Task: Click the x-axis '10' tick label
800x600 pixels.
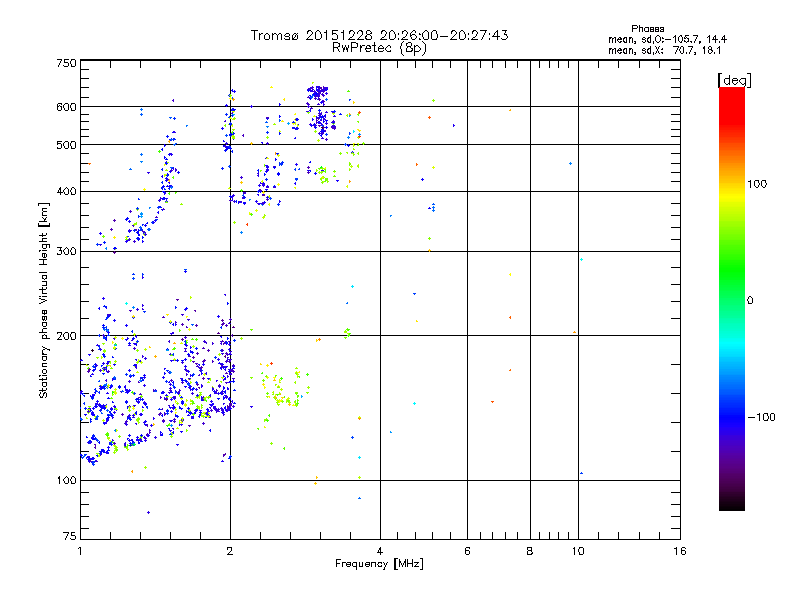Action: pyautogui.click(x=578, y=551)
